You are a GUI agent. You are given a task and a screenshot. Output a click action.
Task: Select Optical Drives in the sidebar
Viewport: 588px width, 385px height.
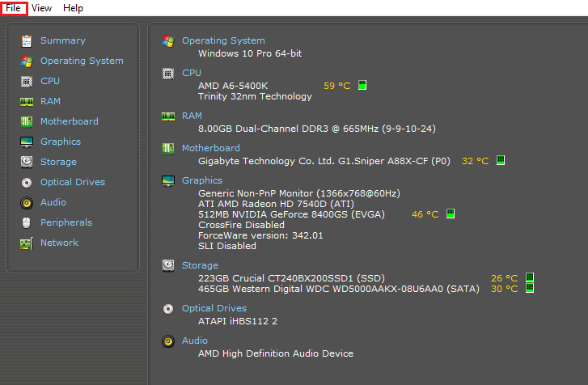pyautogui.click(x=73, y=182)
